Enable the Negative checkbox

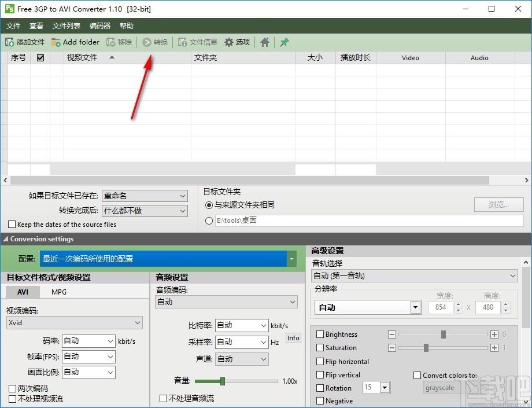pos(320,401)
